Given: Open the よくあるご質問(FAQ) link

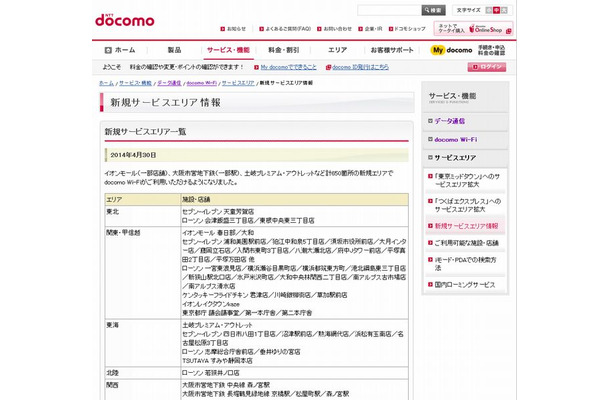Looking at the screenshot, I should pyautogui.click(x=285, y=29).
